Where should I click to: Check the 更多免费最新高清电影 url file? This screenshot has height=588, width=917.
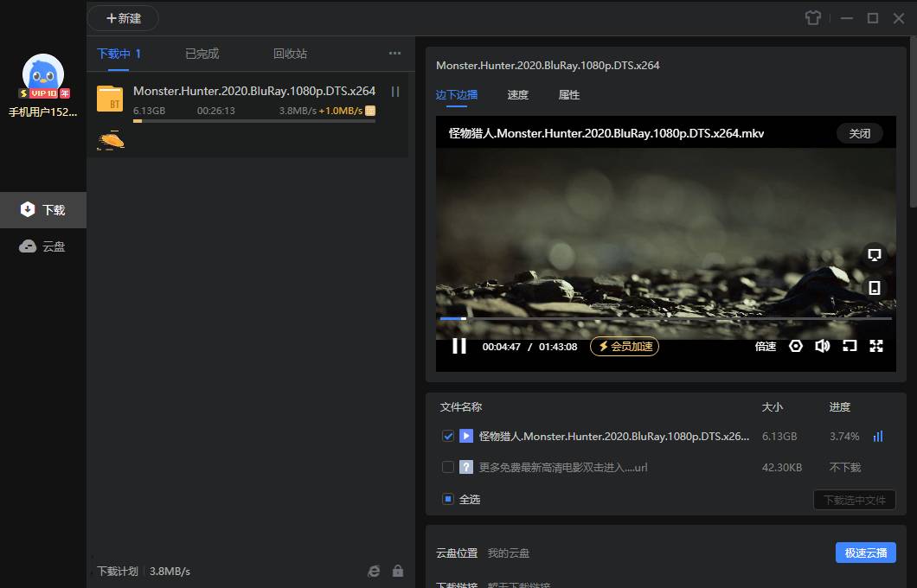[447, 467]
